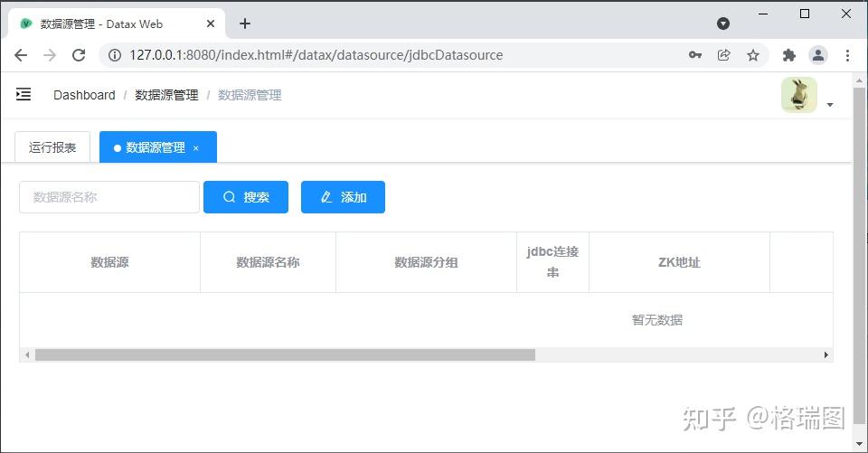Switch to the 运行报表 tab
Viewport: 868px width, 453px height.
pyautogui.click(x=52, y=147)
